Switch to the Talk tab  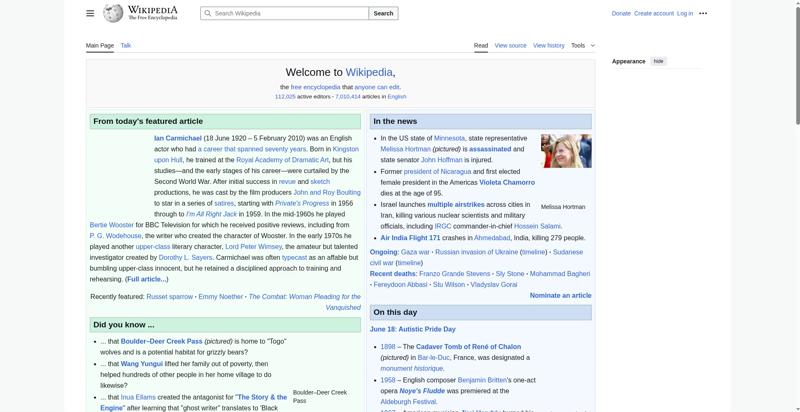[126, 45]
